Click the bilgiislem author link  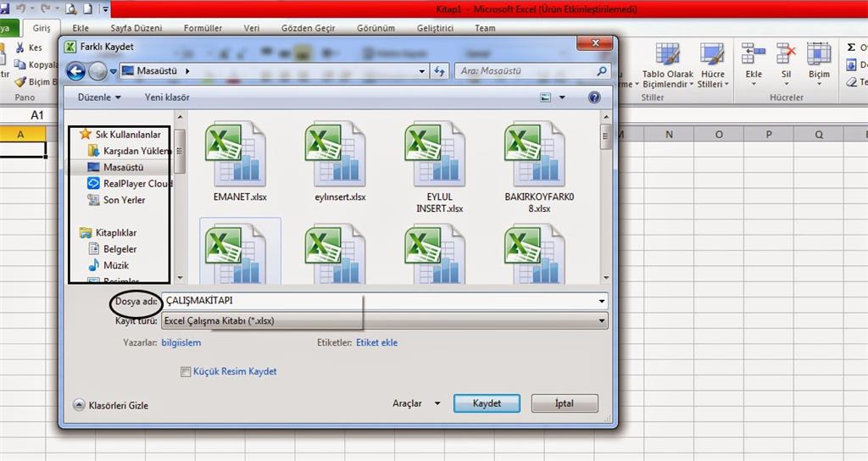[x=181, y=342]
